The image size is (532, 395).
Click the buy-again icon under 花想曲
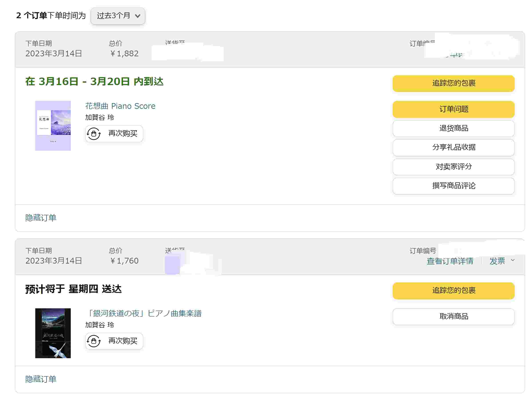point(94,133)
